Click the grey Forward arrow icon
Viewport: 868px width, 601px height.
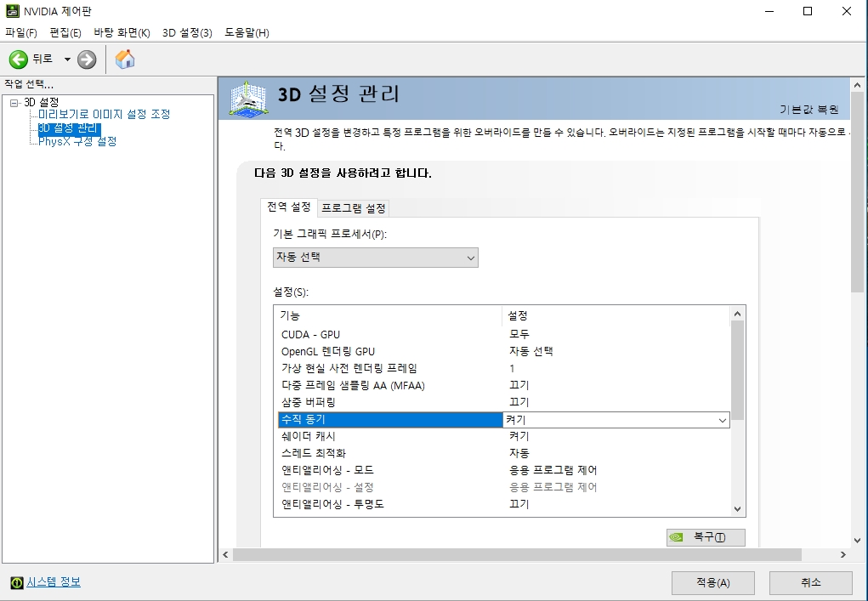pyautogui.click(x=87, y=60)
